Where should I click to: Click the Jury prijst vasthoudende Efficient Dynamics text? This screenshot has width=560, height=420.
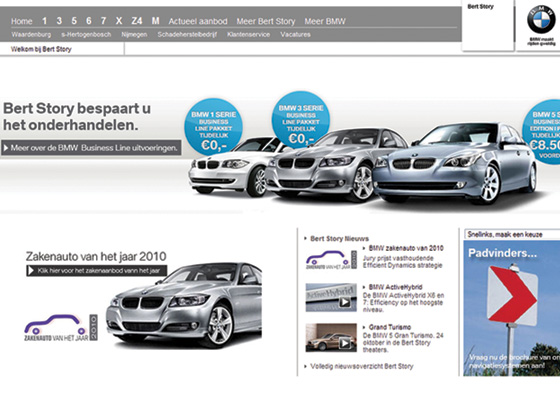402,262
